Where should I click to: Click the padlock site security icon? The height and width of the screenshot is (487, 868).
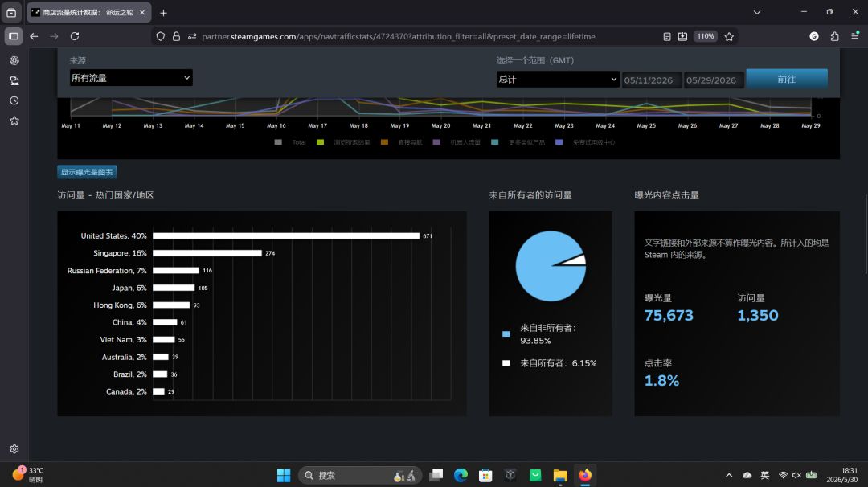176,36
